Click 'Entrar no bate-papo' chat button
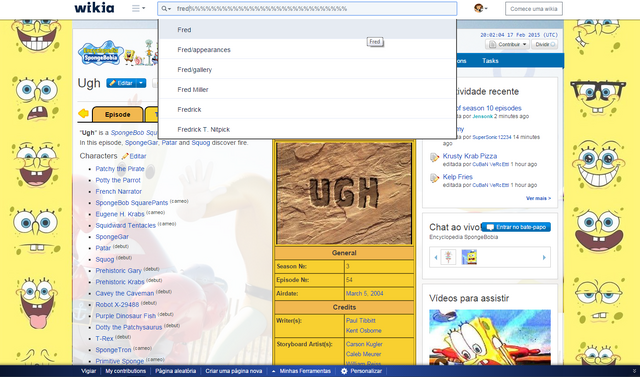The width and height of the screenshot is (640, 377). click(x=516, y=227)
